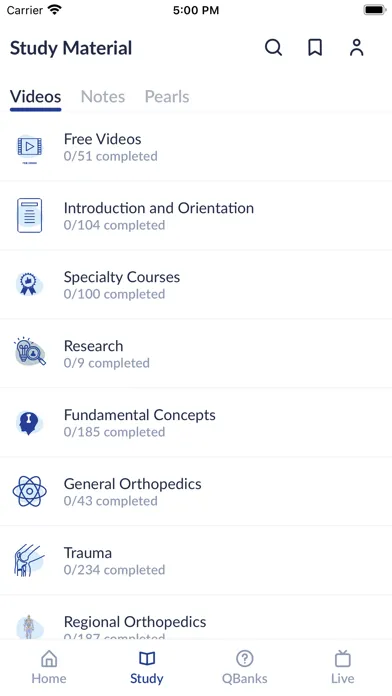Image resolution: width=392 pixels, height=696 pixels.
Task: Switch to the Pearls tab
Action: (167, 96)
